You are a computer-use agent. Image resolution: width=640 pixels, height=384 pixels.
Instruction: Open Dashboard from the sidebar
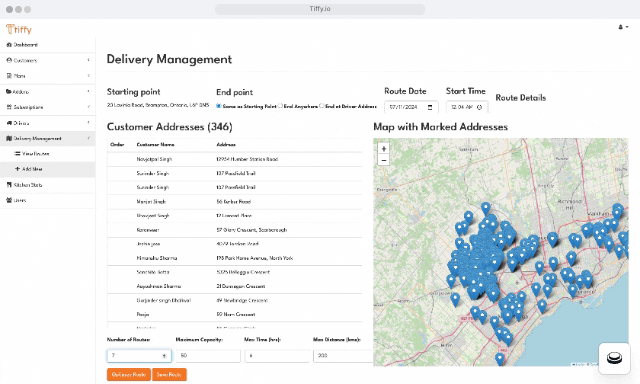tap(47, 45)
